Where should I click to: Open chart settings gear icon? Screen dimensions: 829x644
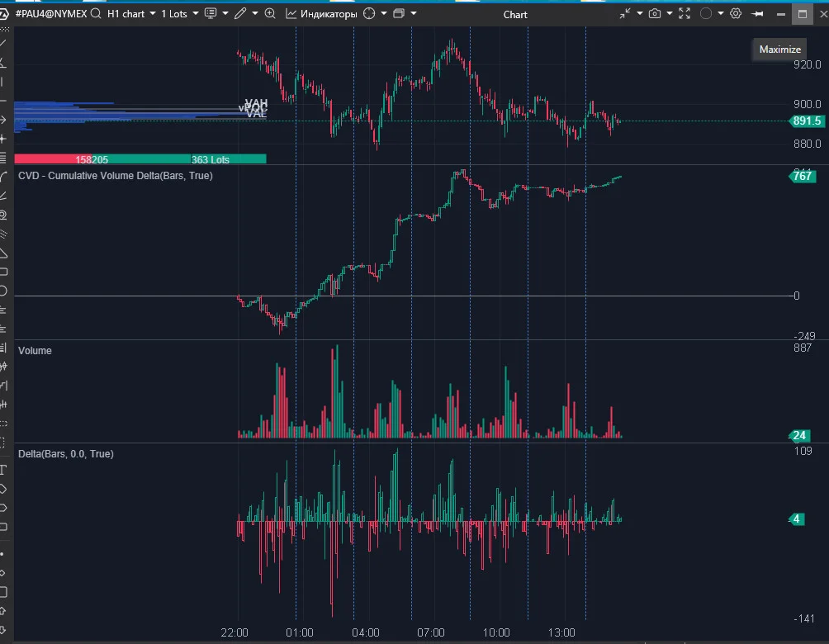click(736, 14)
